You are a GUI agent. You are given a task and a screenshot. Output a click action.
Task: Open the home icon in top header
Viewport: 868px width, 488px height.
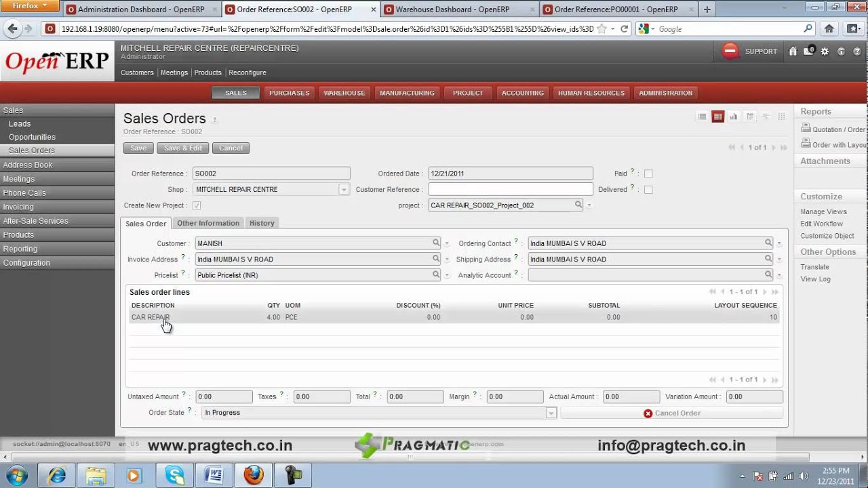[793, 52]
